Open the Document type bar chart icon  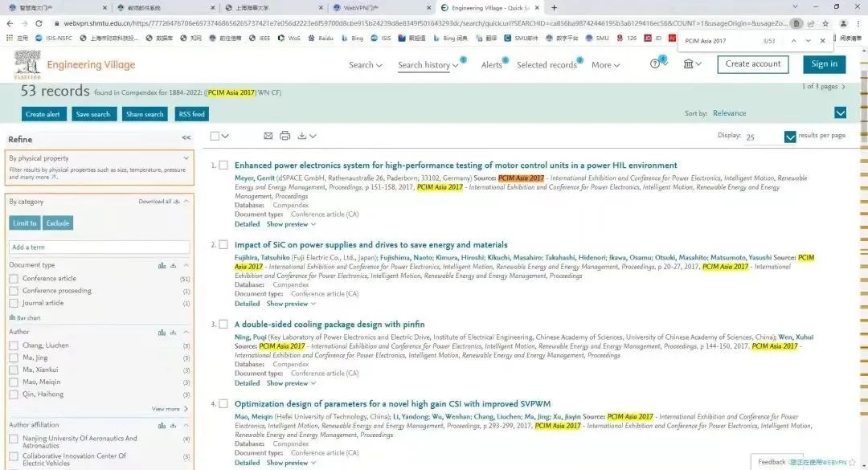162,265
